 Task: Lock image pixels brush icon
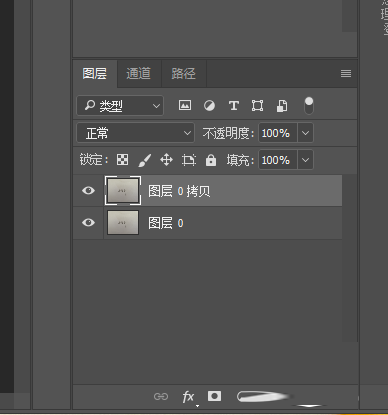144,160
